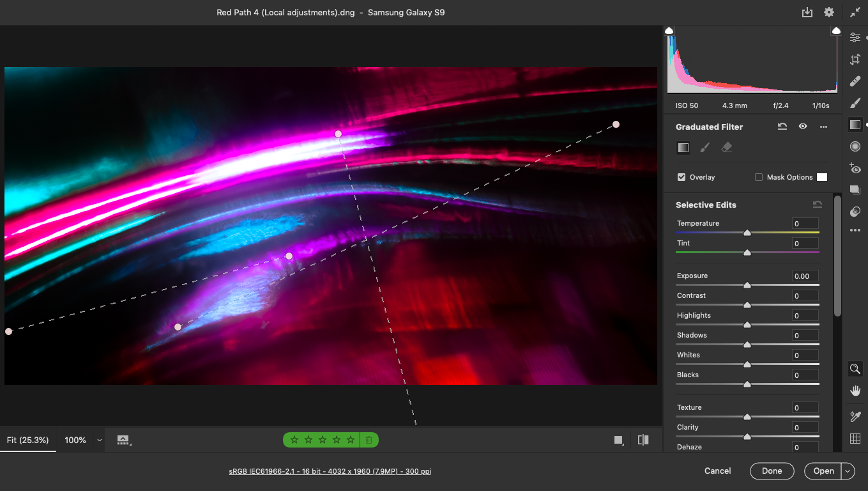The height and width of the screenshot is (491, 868).
Task: Toggle full screen mode icon
Action: pos(855,12)
